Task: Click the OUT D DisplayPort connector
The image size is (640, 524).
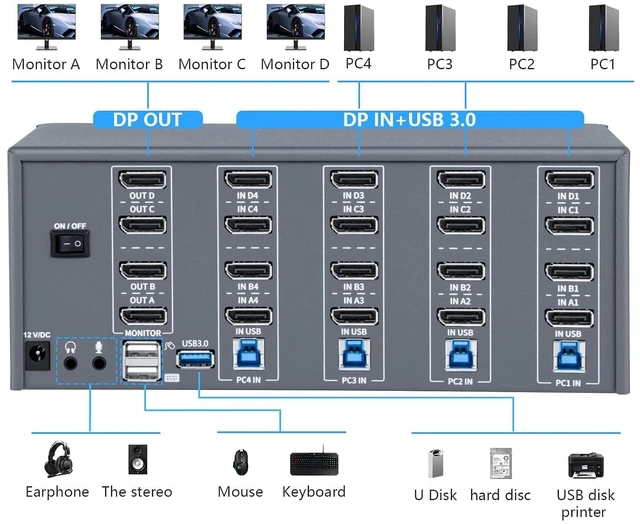Action: 142,180
